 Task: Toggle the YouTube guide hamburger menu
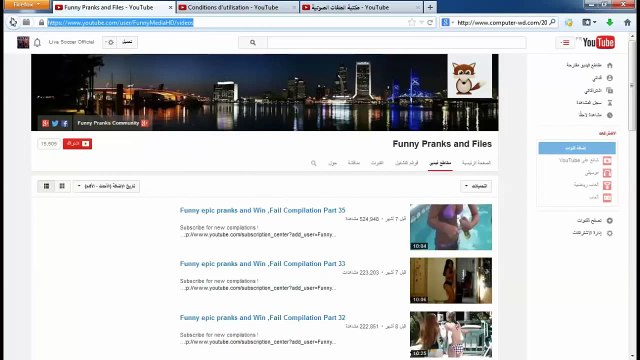coord(565,42)
